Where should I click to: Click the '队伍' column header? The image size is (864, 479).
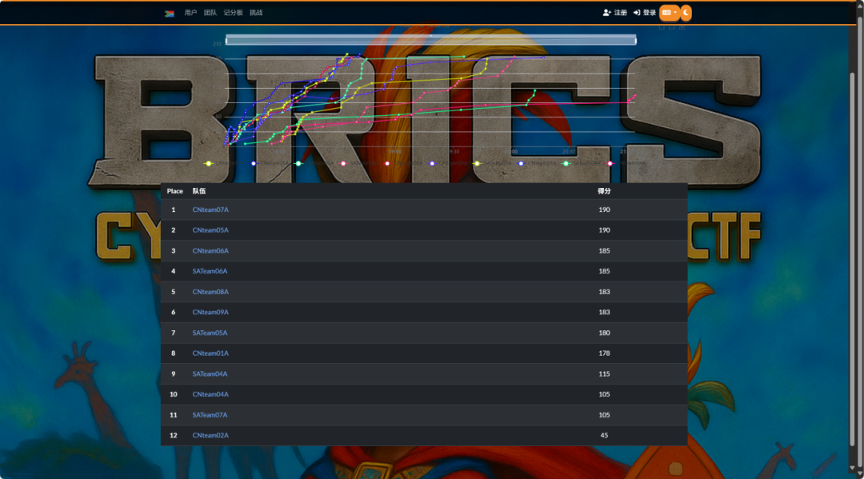click(199, 191)
